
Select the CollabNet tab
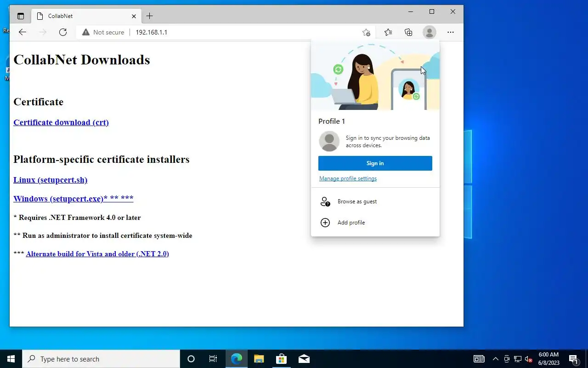[86, 16]
